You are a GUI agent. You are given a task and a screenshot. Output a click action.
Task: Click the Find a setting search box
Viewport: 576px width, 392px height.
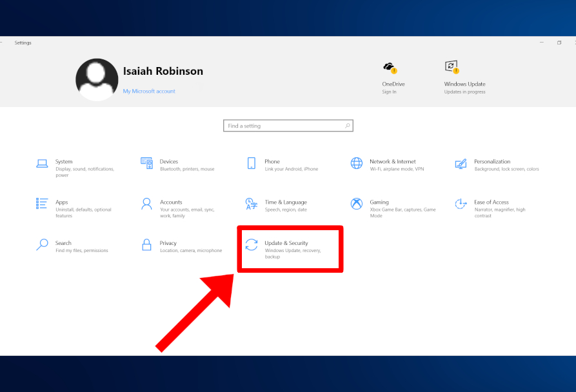click(x=284, y=126)
